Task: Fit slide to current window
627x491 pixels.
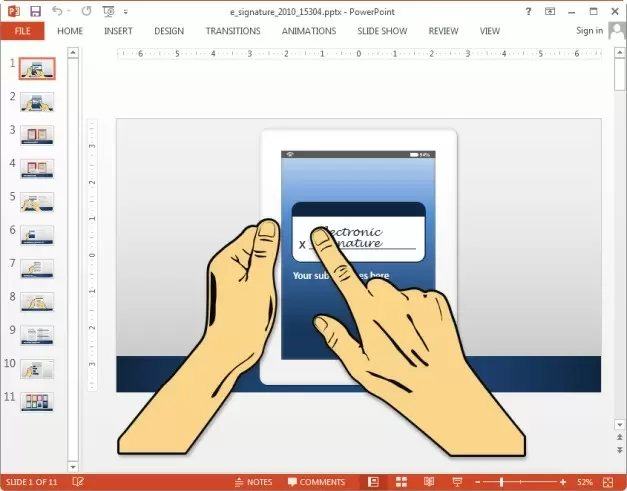Action: [607, 482]
